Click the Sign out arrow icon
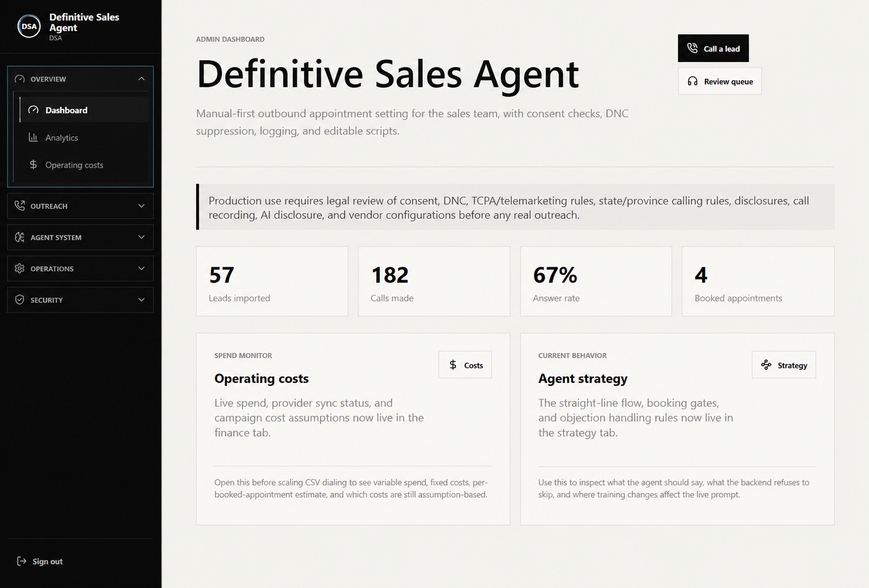The width and height of the screenshot is (869, 588). [x=22, y=561]
